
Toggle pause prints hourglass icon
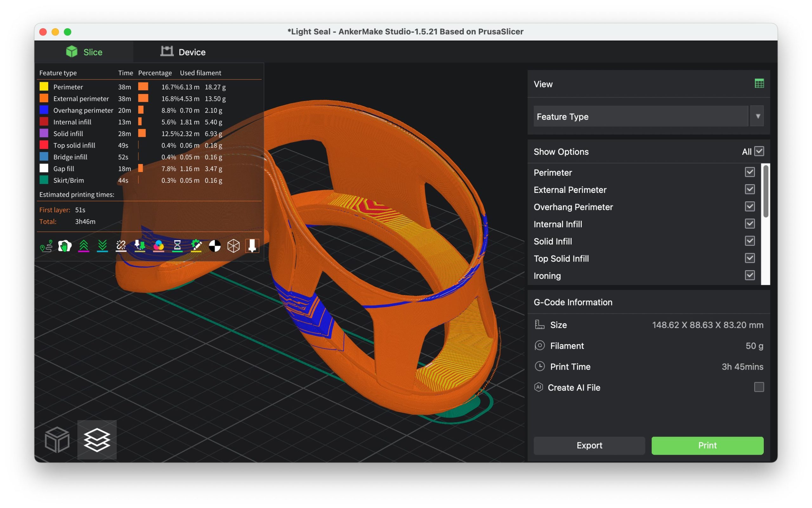(x=177, y=246)
